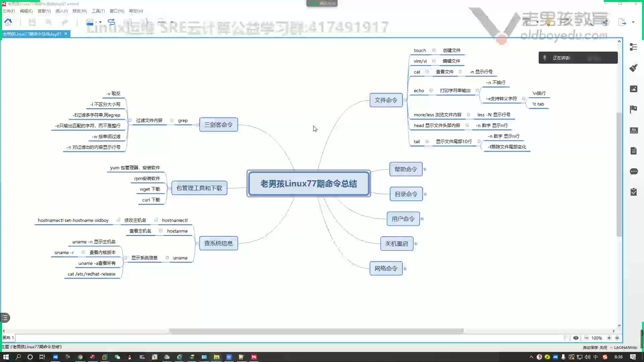Select the 包管理工具和下载 topic

(x=199, y=188)
